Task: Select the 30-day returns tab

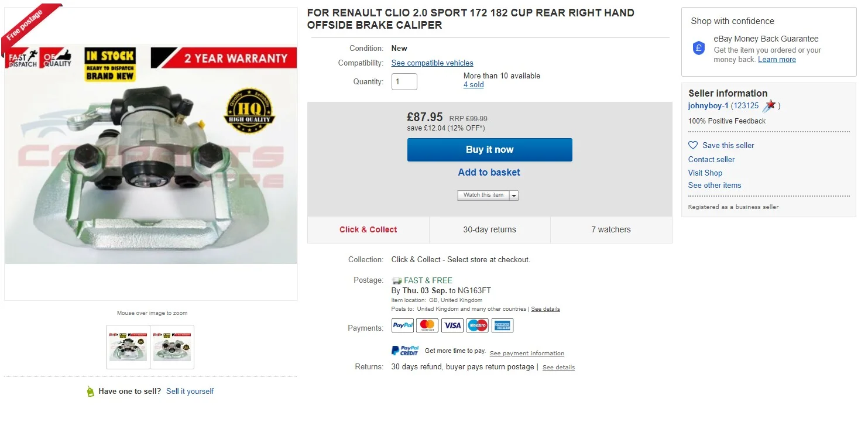Action: [490, 229]
